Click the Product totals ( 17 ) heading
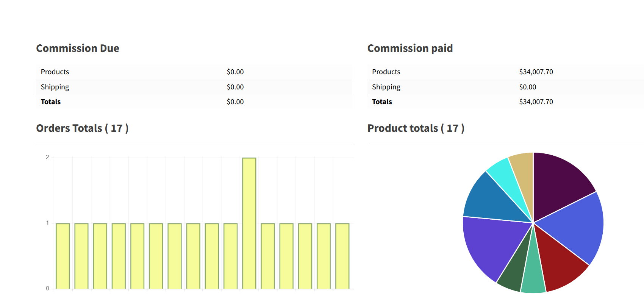 (416, 128)
